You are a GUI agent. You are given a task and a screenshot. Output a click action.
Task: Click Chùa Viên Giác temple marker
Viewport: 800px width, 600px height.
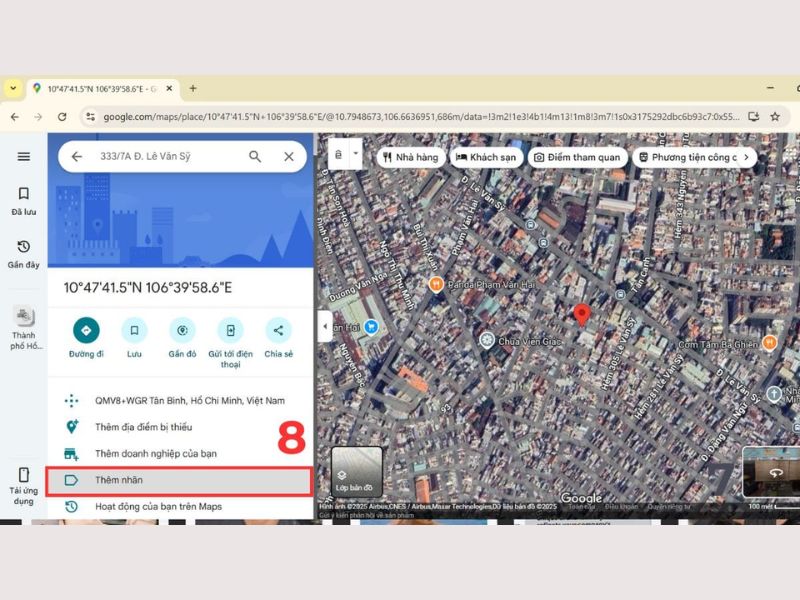tap(487, 340)
